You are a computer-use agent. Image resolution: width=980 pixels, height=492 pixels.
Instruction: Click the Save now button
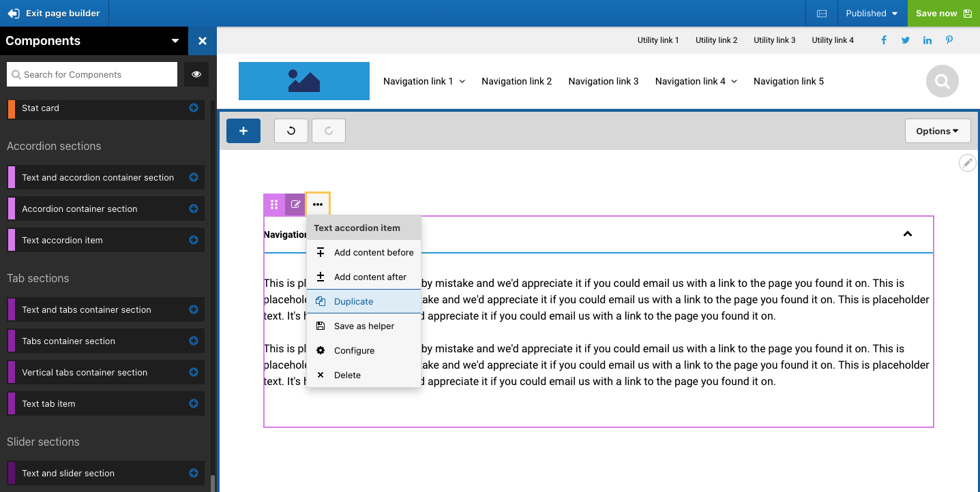(x=944, y=14)
